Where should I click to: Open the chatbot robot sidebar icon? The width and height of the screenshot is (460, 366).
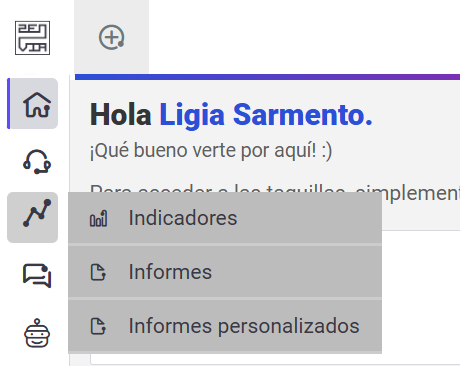(37, 333)
